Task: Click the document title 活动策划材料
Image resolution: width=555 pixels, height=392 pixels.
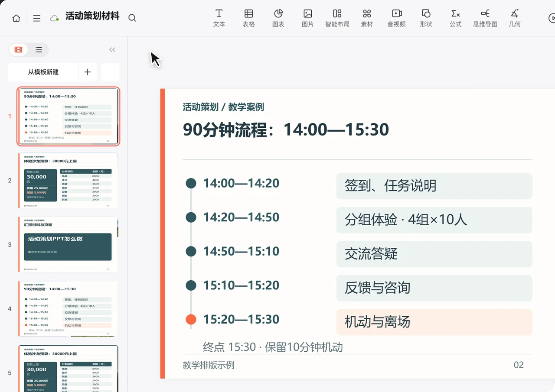Action: click(92, 16)
